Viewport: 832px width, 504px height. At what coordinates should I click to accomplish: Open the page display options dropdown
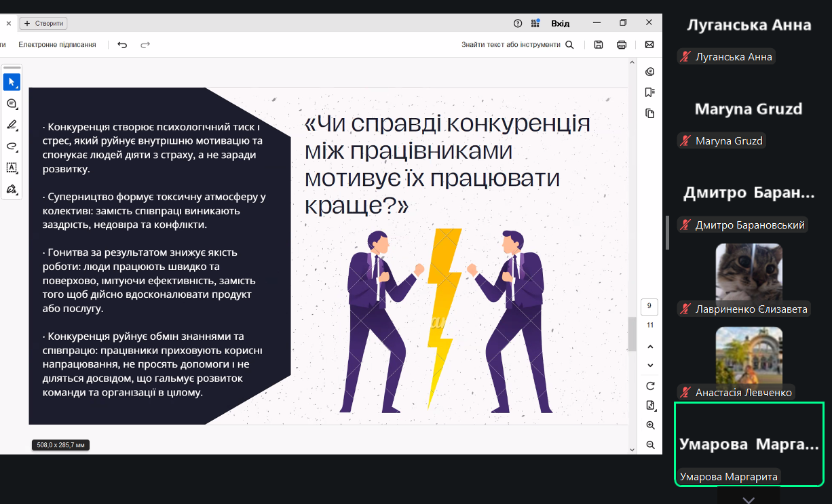pyautogui.click(x=650, y=406)
